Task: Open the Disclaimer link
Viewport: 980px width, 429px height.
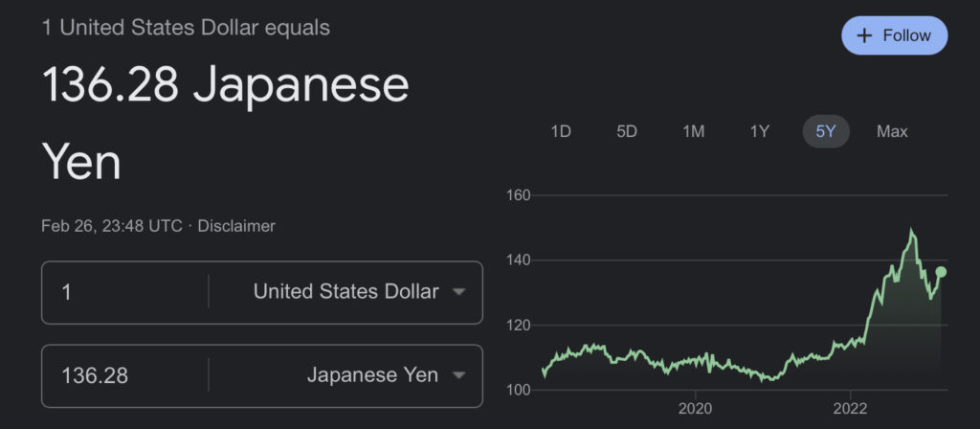Action: click(236, 226)
